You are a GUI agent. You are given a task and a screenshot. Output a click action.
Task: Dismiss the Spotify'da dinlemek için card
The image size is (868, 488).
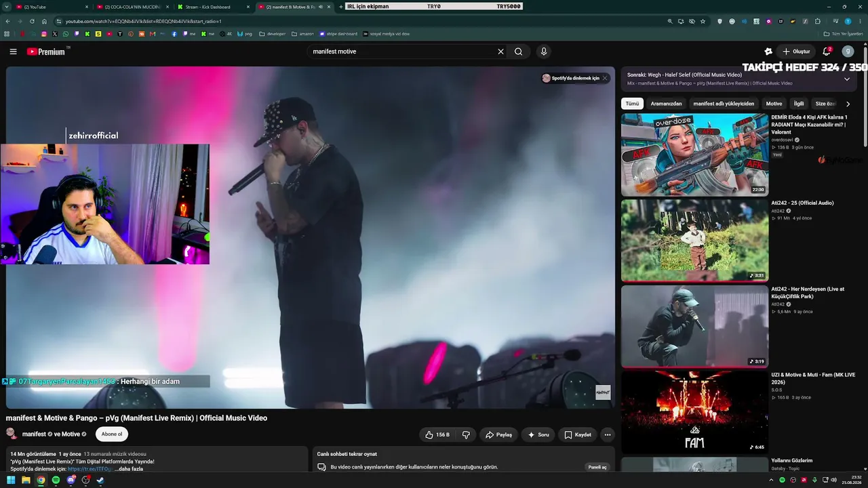pos(605,78)
